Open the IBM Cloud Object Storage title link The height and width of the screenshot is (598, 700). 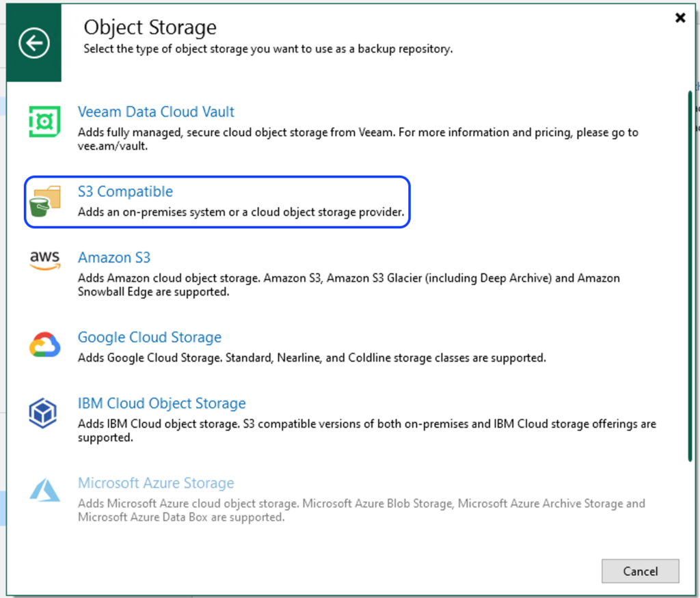click(x=161, y=404)
